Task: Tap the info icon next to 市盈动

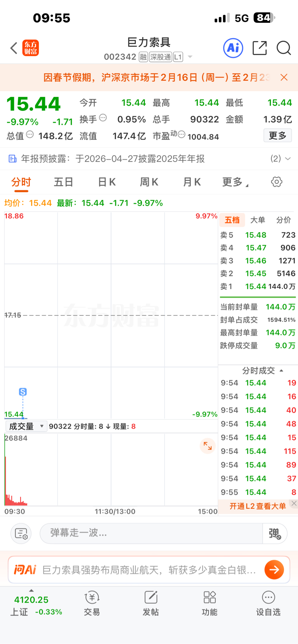Action: [181, 135]
